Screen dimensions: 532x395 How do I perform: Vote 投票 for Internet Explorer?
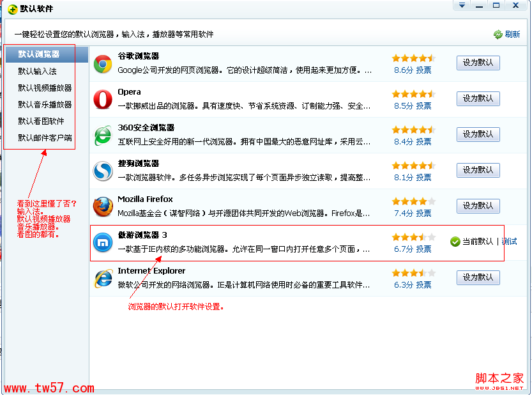coord(424,285)
